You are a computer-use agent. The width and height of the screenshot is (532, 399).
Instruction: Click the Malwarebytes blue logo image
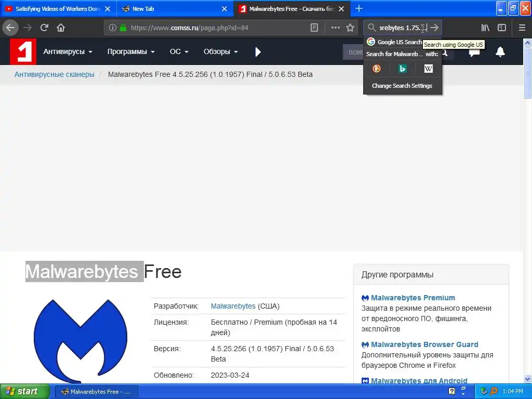[x=81, y=340]
